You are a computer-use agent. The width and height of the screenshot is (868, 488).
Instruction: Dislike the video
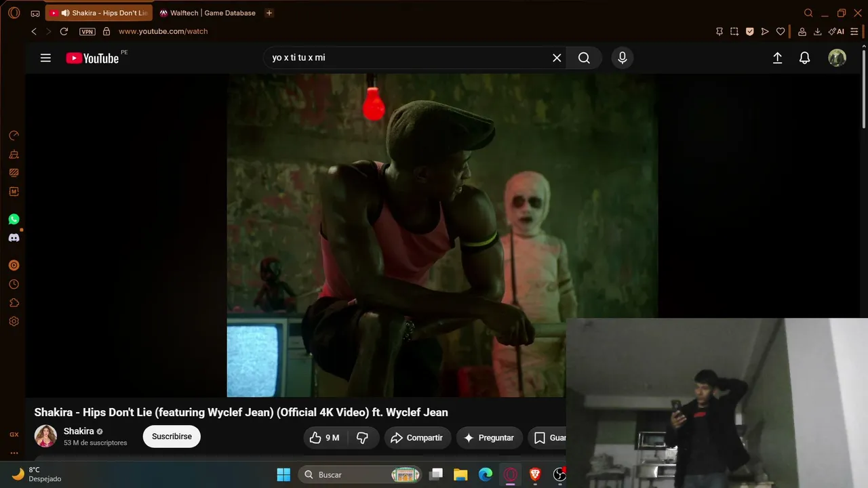pyautogui.click(x=363, y=438)
